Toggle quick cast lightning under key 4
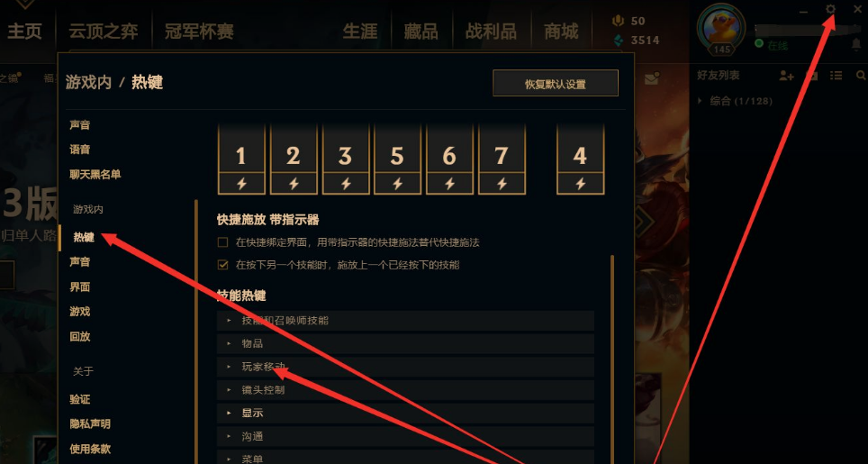Image resolution: width=868 pixels, height=464 pixels. coord(580,183)
